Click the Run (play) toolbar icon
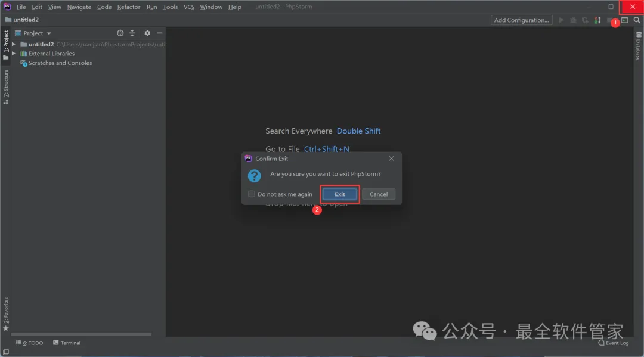Screen dimensions: 644x357 pos(562,20)
